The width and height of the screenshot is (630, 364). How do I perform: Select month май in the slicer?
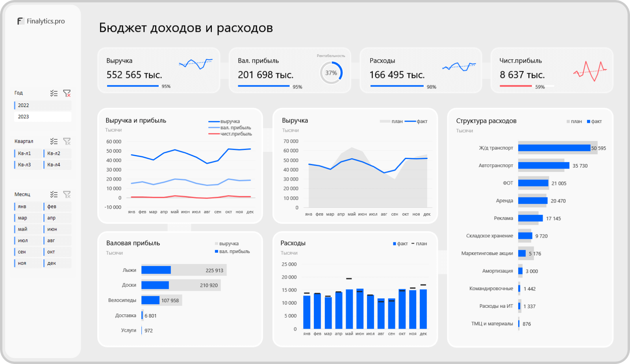(x=28, y=229)
